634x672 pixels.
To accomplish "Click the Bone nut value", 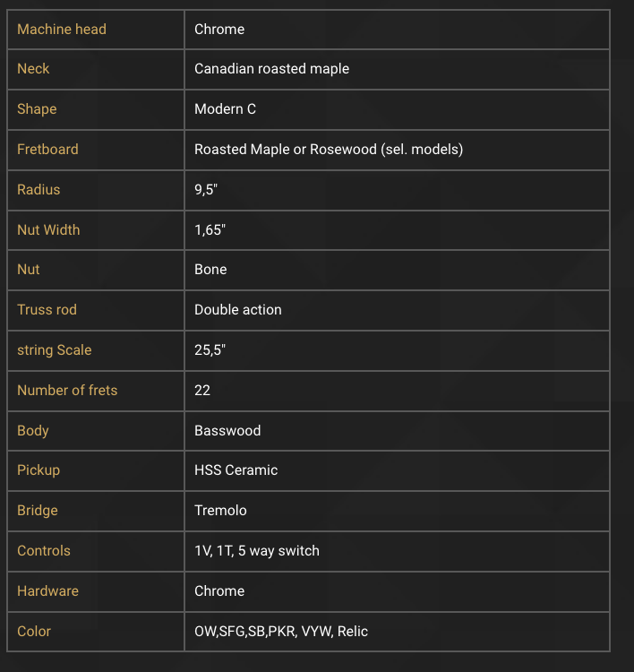I will pyautogui.click(x=210, y=269).
